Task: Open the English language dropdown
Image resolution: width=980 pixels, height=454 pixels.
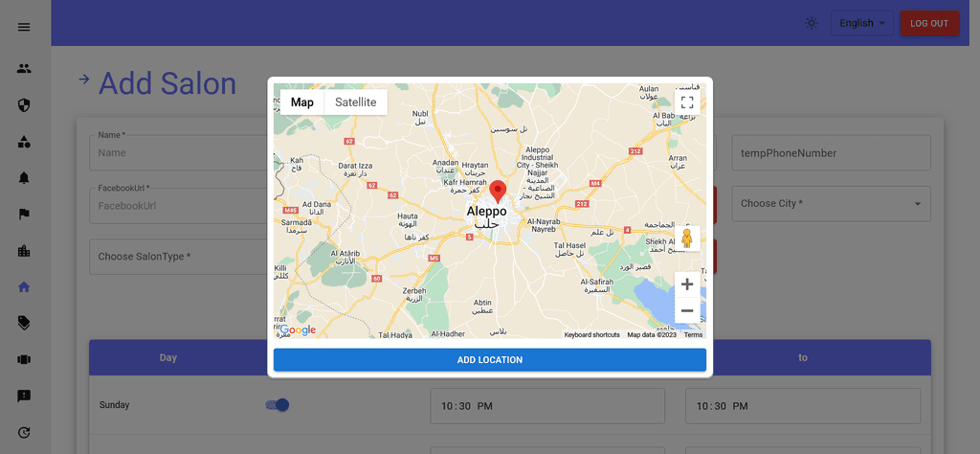Action: [x=862, y=23]
